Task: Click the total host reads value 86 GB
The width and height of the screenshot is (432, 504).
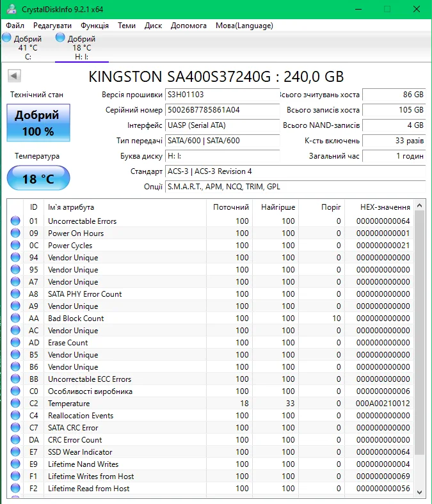Action: 394,95
